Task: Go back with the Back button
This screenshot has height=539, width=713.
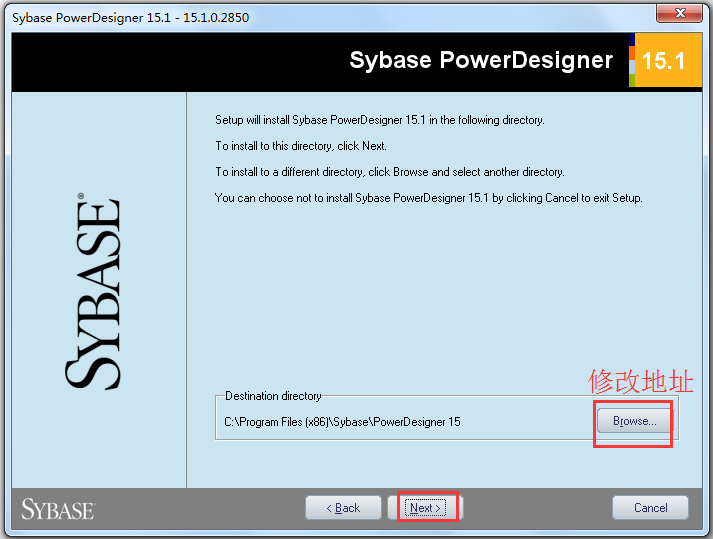Action: point(343,508)
